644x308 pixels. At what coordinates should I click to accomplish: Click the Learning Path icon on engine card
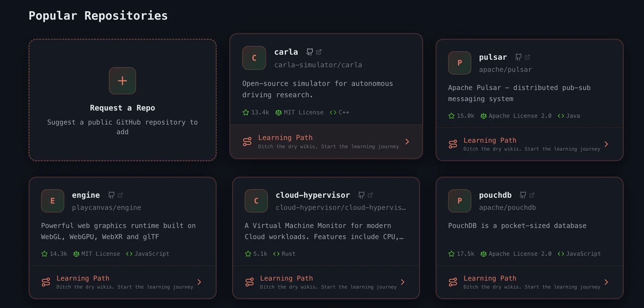46,282
